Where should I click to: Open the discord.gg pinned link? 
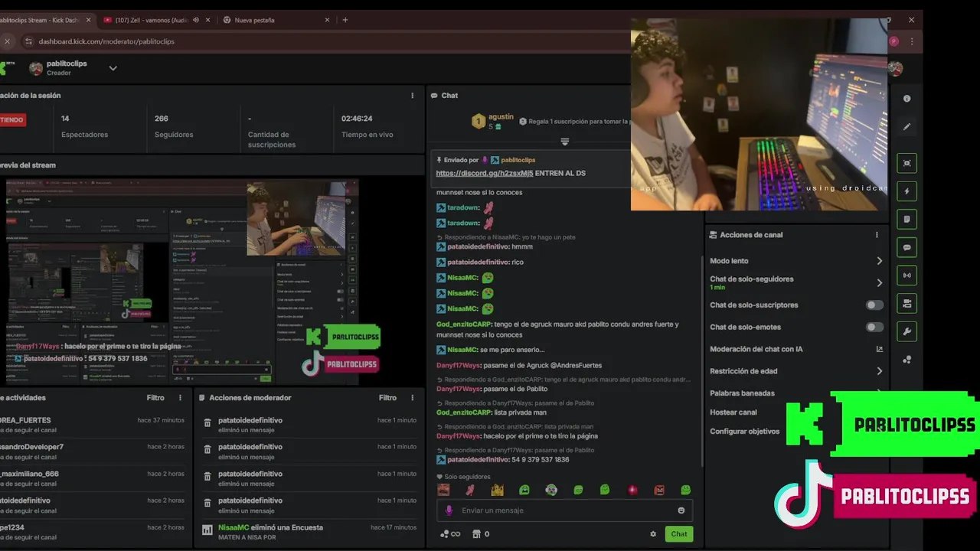tap(484, 174)
